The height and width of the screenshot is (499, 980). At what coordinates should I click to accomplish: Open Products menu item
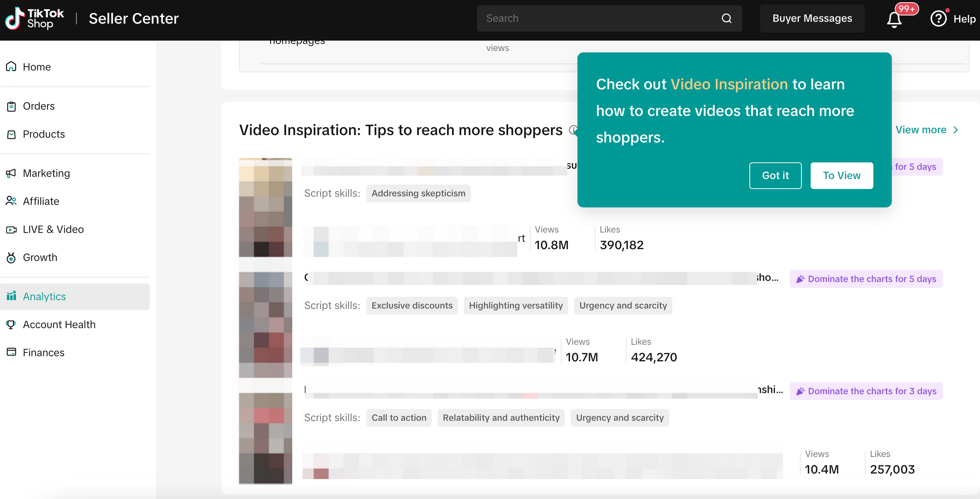pos(44,134)
